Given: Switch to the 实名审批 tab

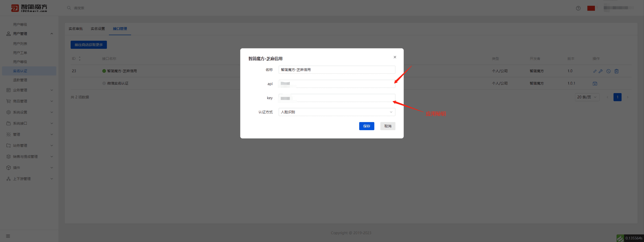Looking at the screenshot, I should coord(75,29).
